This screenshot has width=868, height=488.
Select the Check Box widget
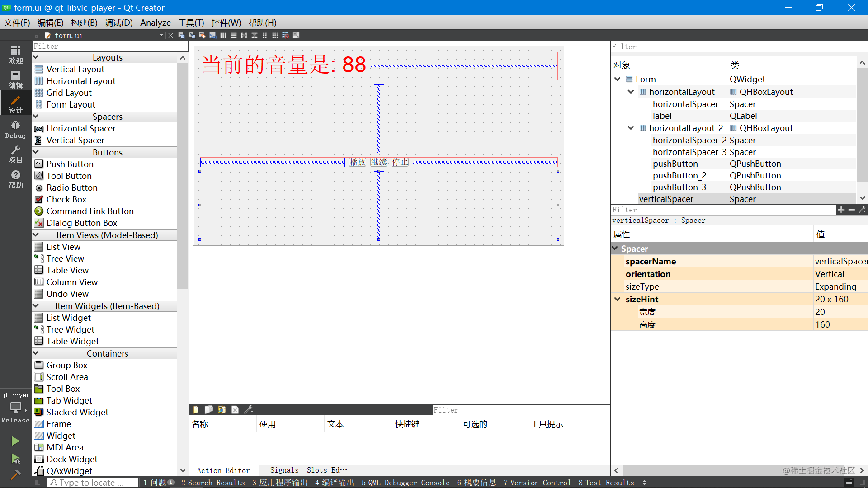(66, 199)
